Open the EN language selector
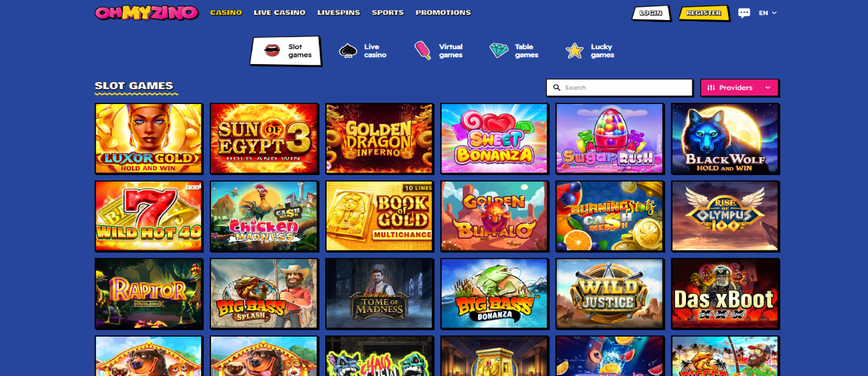This screenshot has width=868, height=376. point(768,13)
